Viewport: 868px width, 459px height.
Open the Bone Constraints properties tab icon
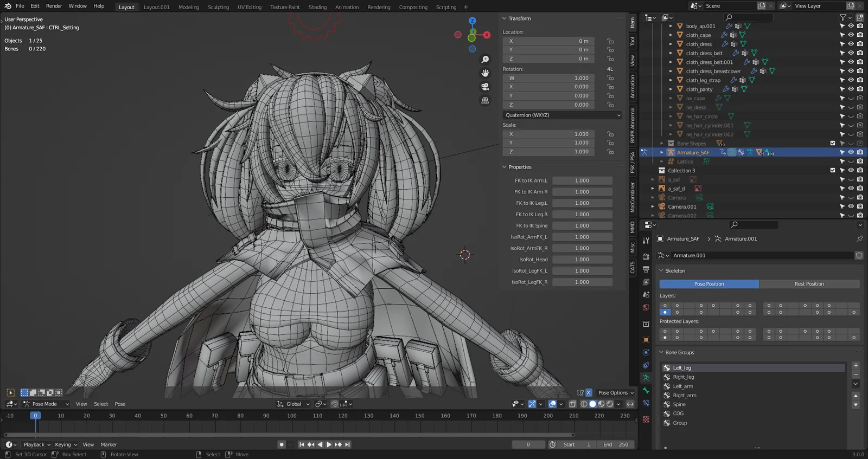tap(646, 404)
